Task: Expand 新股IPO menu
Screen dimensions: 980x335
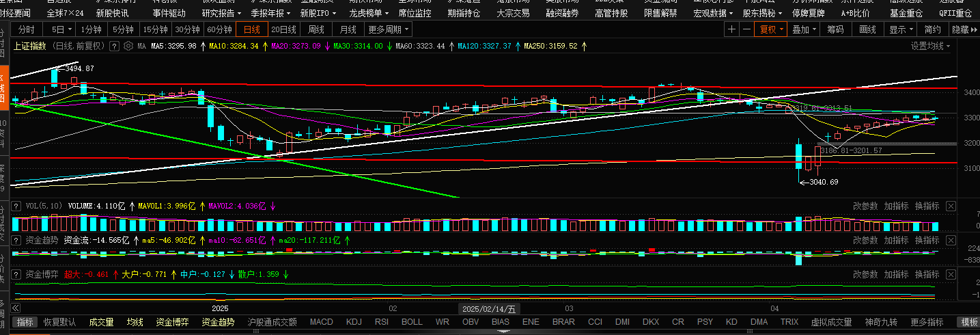Action: [320, 13]
